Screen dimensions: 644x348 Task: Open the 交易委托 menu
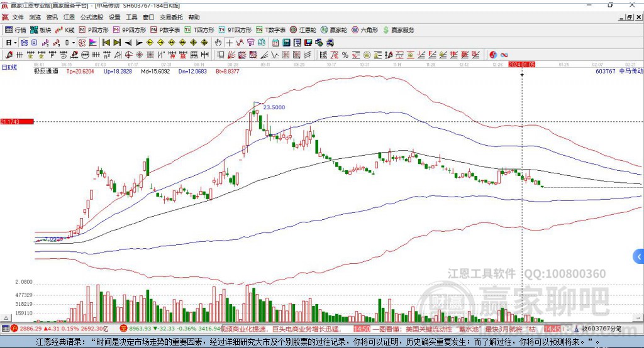point(171,17)
